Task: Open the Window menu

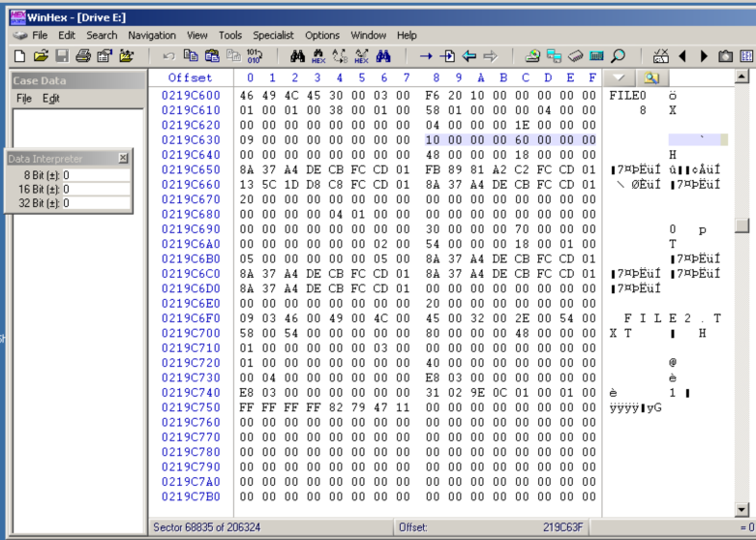Action: 369,35
